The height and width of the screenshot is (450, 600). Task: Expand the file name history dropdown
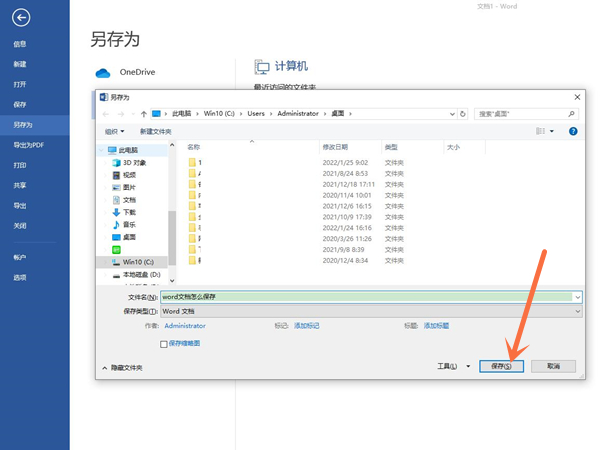(577, 297)
